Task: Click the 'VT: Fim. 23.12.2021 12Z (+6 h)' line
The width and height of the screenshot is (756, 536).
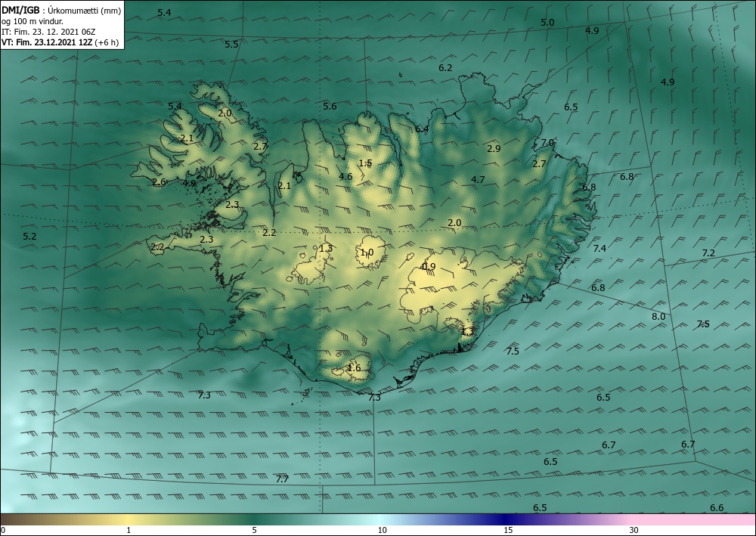Action: pyautogui.click(x=60, y=42)
